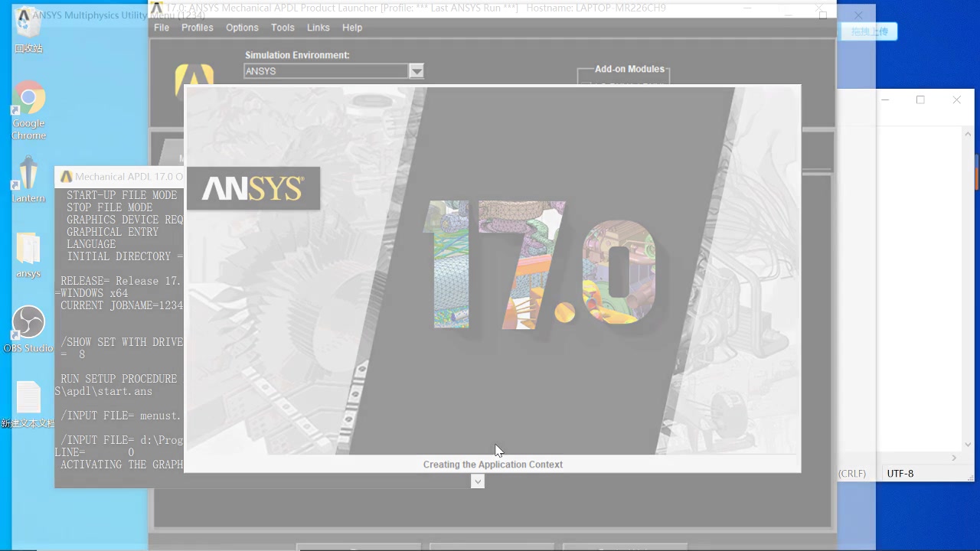The image size is (980, 551).
Task: Click the Simulation Environment label
Action: click(297, 55)
